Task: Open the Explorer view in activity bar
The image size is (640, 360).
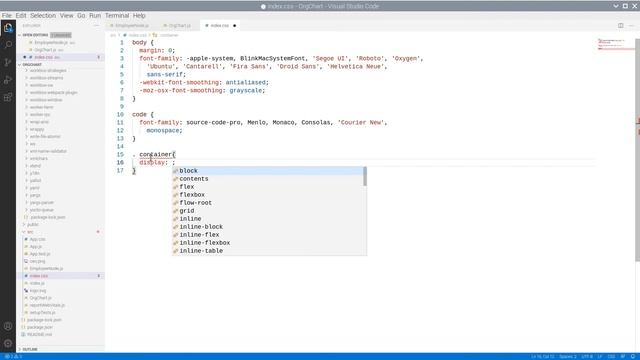Action: (8, 28)
